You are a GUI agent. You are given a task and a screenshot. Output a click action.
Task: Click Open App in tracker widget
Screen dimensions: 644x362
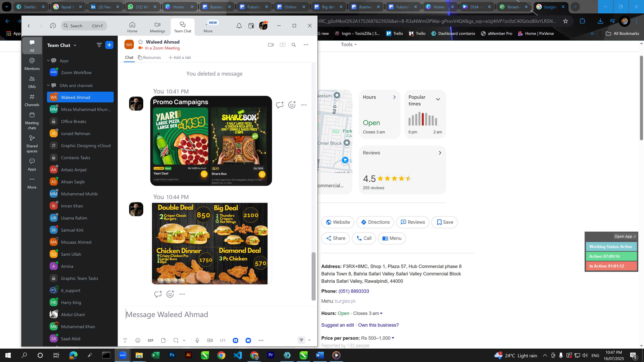click(625, 236)
